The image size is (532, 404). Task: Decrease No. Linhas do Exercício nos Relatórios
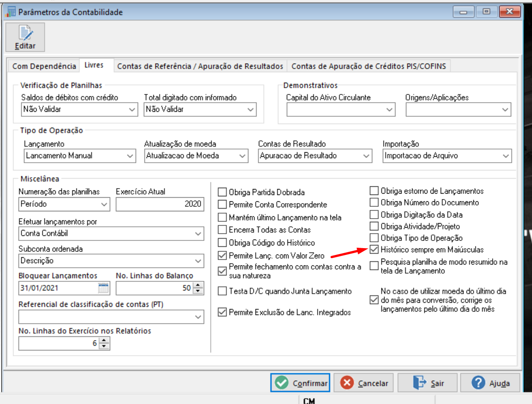point(104,347)
